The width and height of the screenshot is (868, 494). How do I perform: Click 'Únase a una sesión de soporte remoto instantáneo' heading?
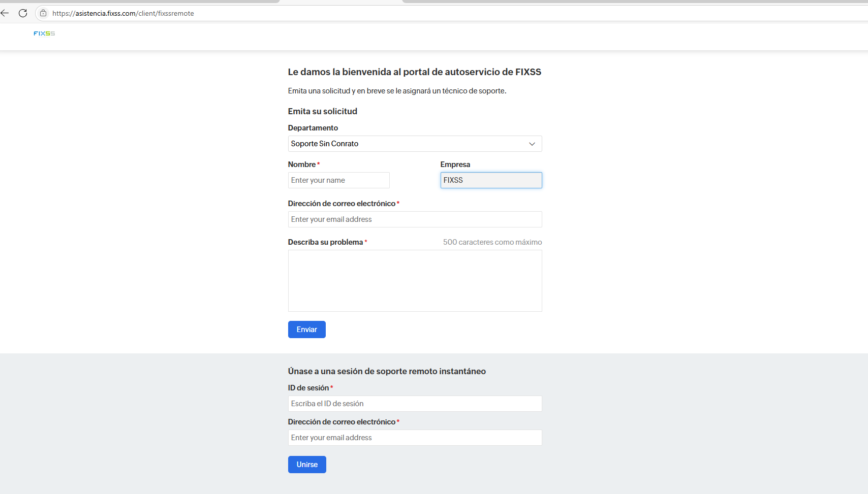point(387,371)
